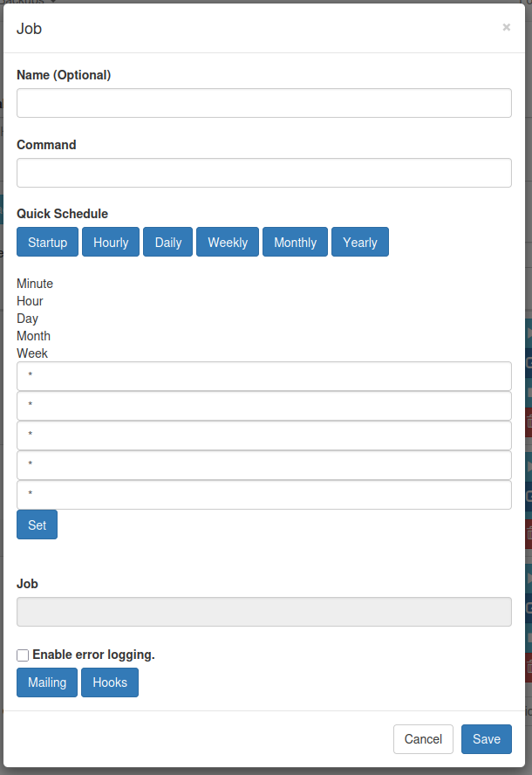Choose the Hourly quick schedule
Screen dimensions: 532x775
111,243
